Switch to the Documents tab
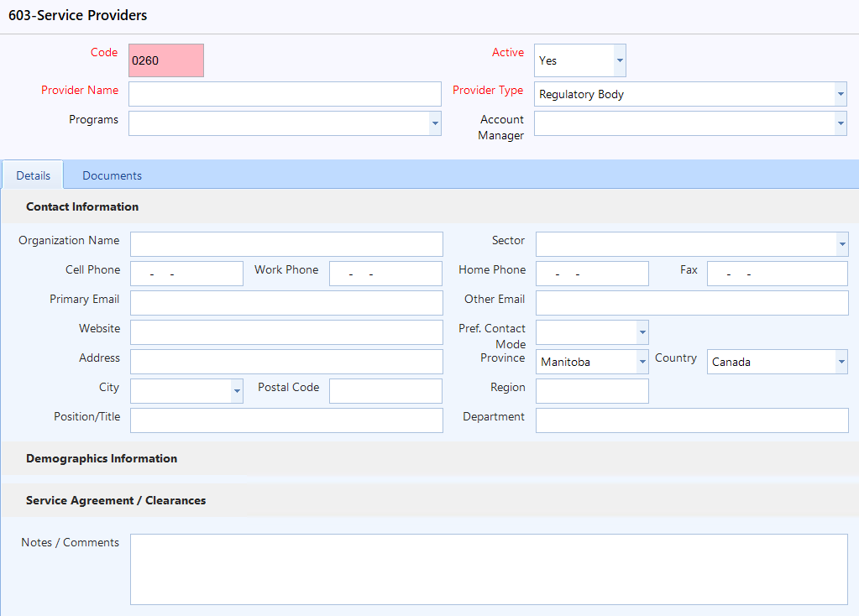Viewport: 859px width, 616px height. coord(112,175)
